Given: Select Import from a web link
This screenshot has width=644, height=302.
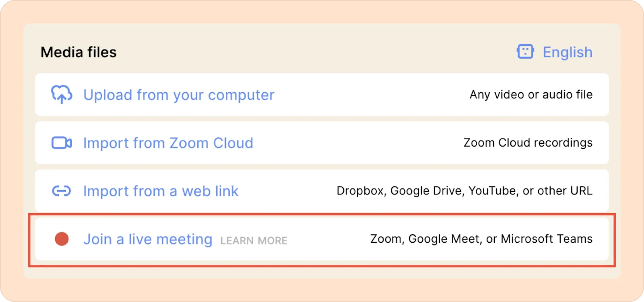Looking at the screenshot, I should pos(161,191).
